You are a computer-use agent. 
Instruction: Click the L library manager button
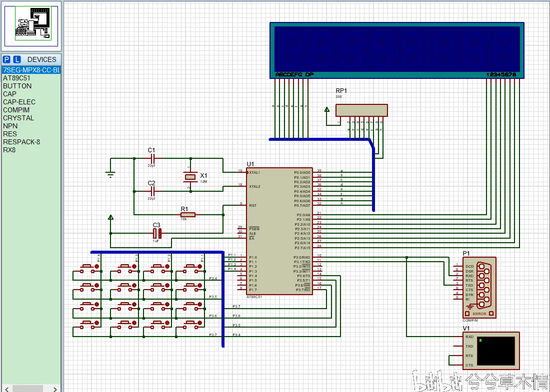click(17, 59)
